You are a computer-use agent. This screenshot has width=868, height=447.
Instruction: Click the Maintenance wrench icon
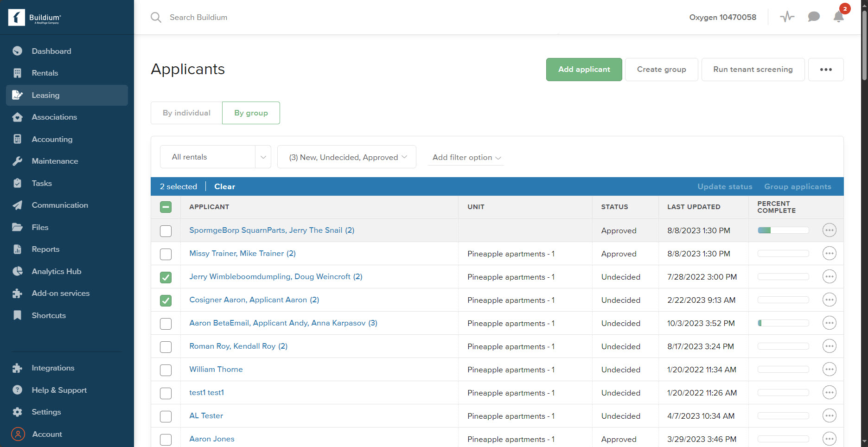(x=18, y=161)
